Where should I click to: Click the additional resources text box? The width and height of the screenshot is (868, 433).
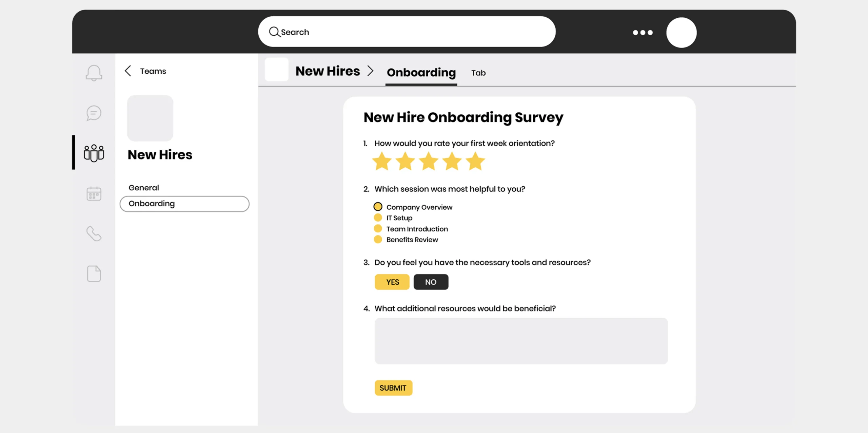pyautogui.click(x=521, y=341)
